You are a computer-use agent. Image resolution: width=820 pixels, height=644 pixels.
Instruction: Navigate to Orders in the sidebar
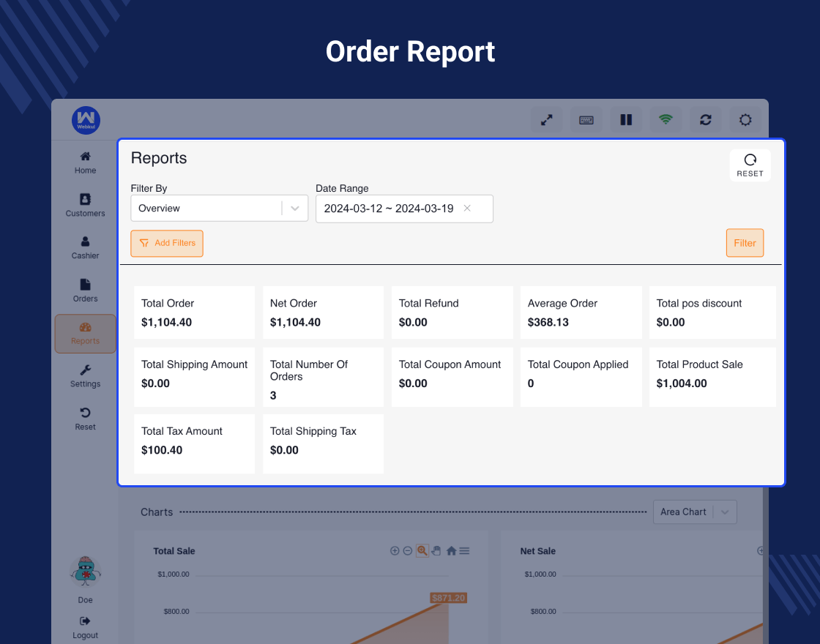pos(85,290)
